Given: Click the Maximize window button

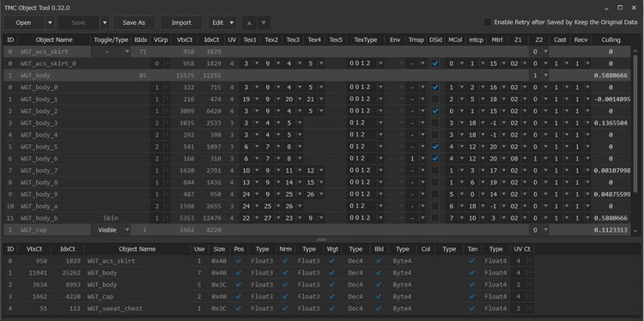Looking at the screenshot, I should 620,8.
